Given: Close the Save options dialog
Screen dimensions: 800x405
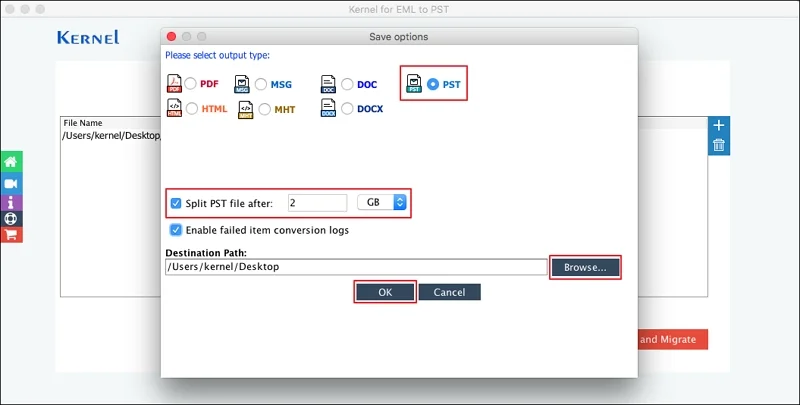Looking at the screenshot, I should (171, 37).
